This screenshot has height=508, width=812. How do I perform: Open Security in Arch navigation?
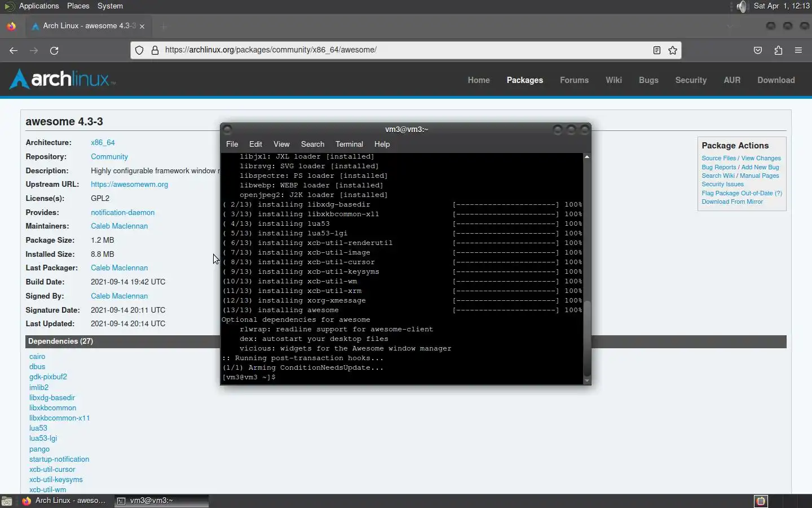(691, 80)
